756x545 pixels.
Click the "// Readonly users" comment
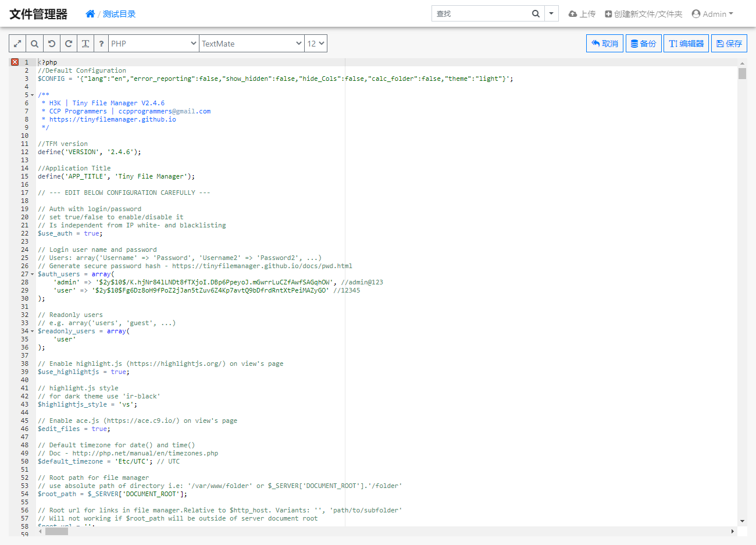70,315
